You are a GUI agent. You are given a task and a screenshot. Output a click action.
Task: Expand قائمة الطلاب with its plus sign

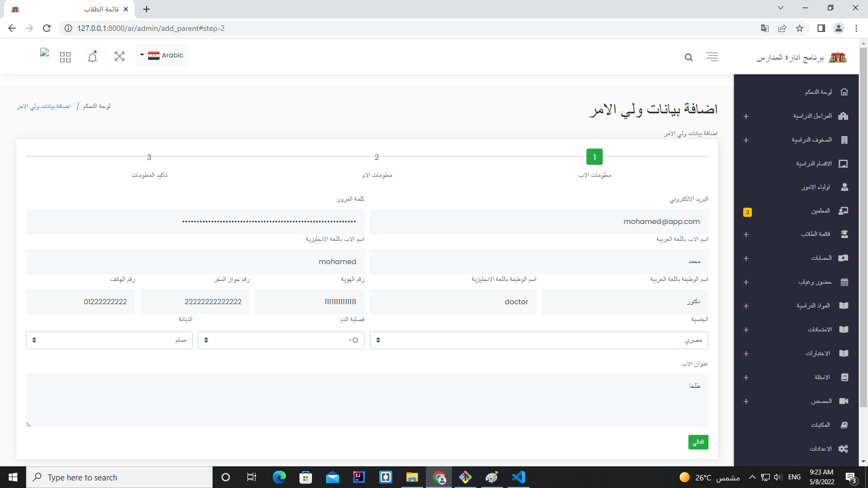[746, 234]
